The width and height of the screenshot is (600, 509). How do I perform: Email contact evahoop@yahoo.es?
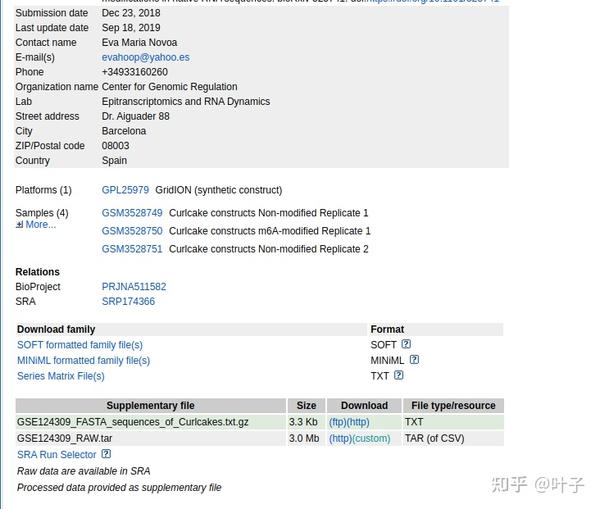pyautogui.click(x=145, y=58)
